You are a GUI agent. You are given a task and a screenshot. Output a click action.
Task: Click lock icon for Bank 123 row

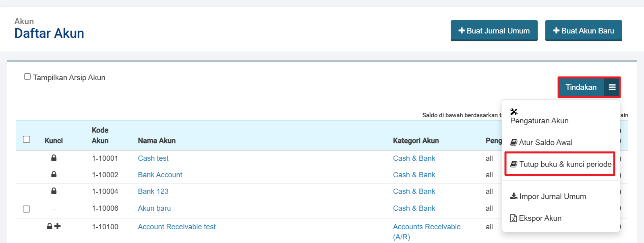54,191
